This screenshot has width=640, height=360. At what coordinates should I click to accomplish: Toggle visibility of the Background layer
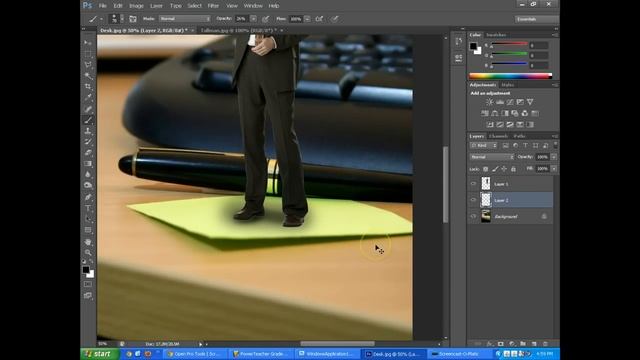pos(473,216)
